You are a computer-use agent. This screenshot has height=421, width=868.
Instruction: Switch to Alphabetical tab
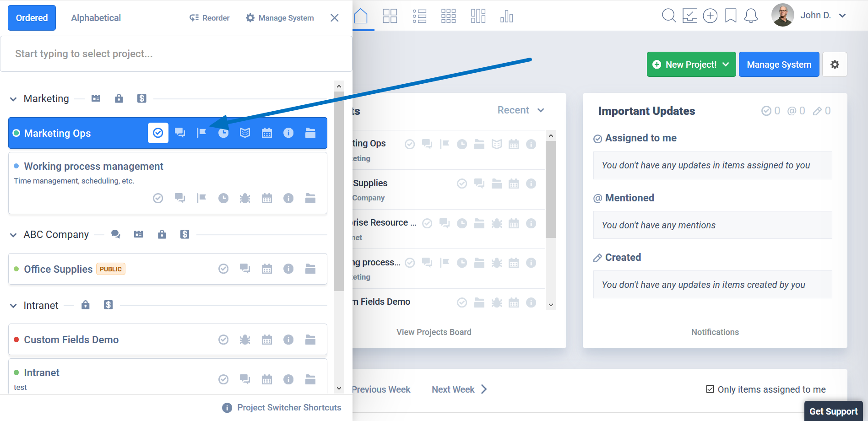point(96,18)
